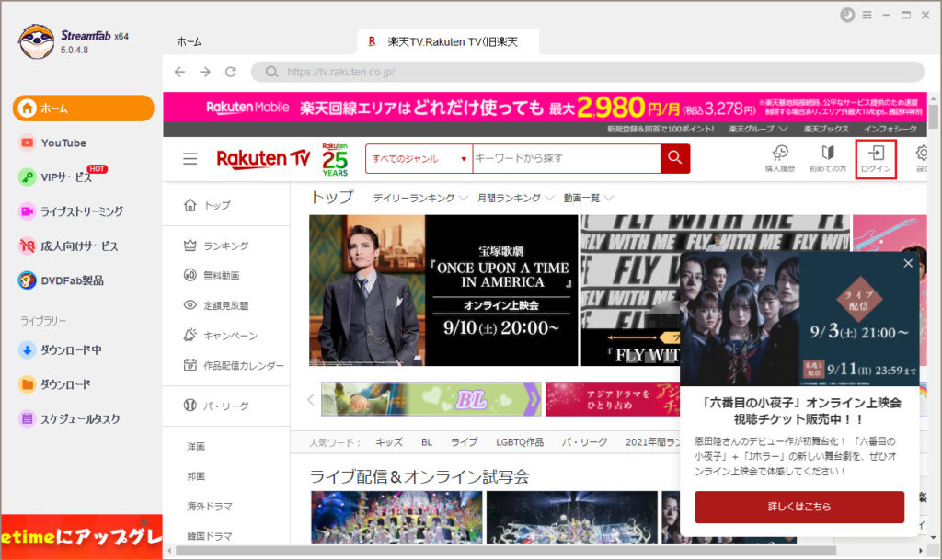Image resolution: width=942 pixels, height=560 pixels.
Task: Open Rakuten TV hamburger menu
Action: pyautogui.click(x=190, y=158)
